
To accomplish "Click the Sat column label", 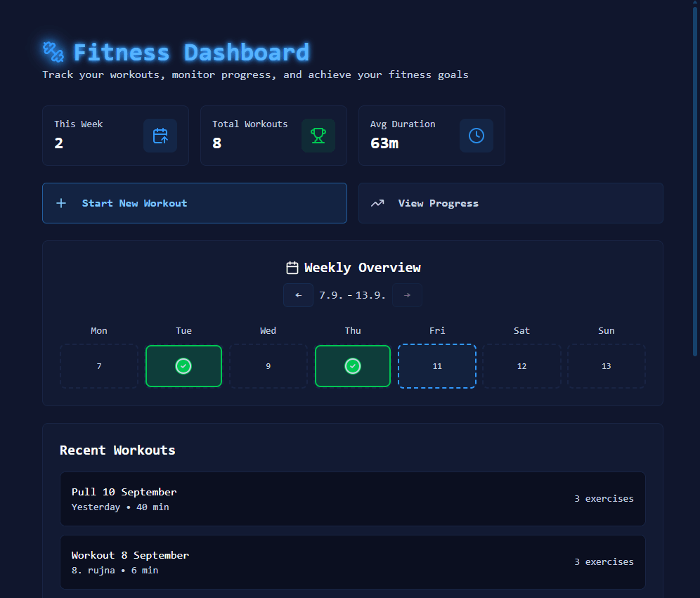I will pyautogui.click(x=521, y=331).
